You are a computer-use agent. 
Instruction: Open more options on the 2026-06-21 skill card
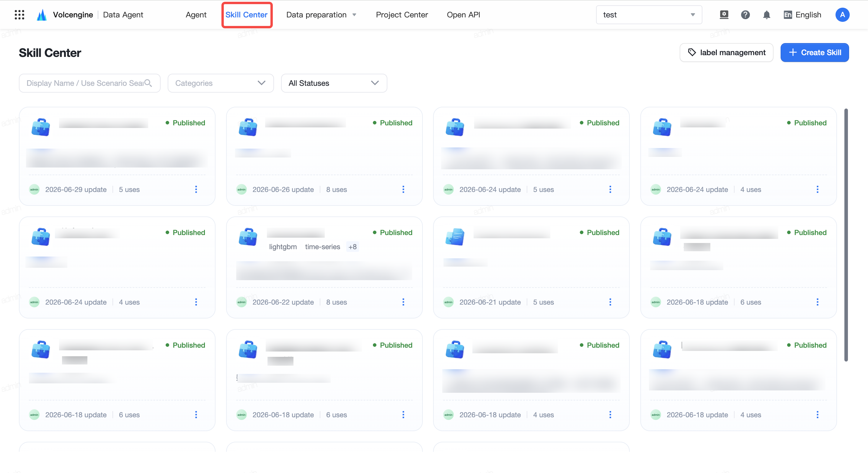(610, 302)
